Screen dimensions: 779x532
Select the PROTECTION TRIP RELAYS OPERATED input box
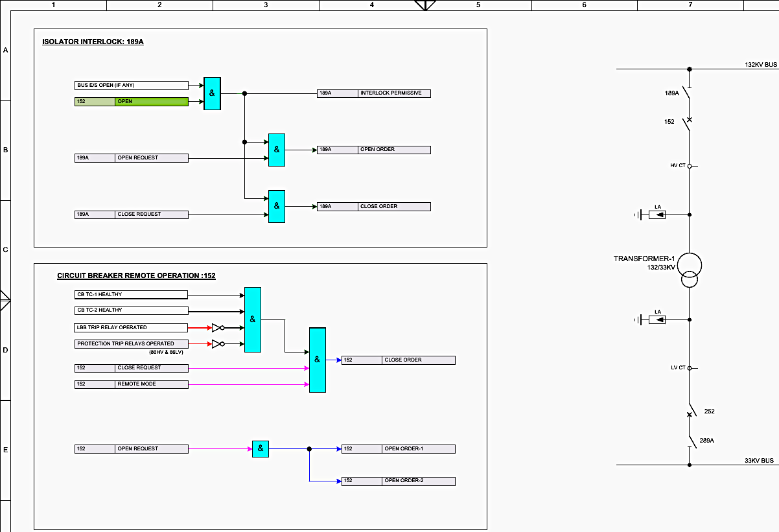click(132, 344)
